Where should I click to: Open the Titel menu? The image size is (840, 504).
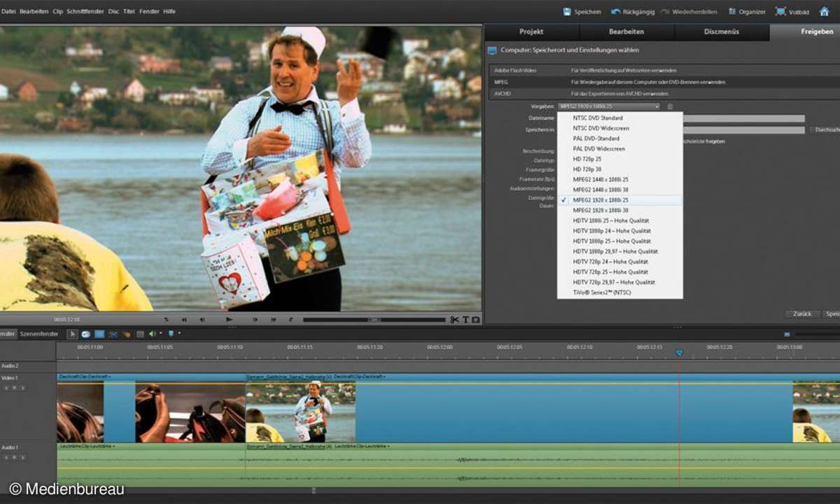click(129, 12)
